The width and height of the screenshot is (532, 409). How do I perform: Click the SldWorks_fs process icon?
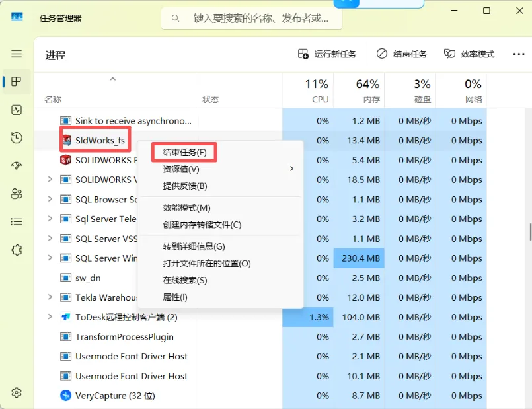(x=66, y=140)
